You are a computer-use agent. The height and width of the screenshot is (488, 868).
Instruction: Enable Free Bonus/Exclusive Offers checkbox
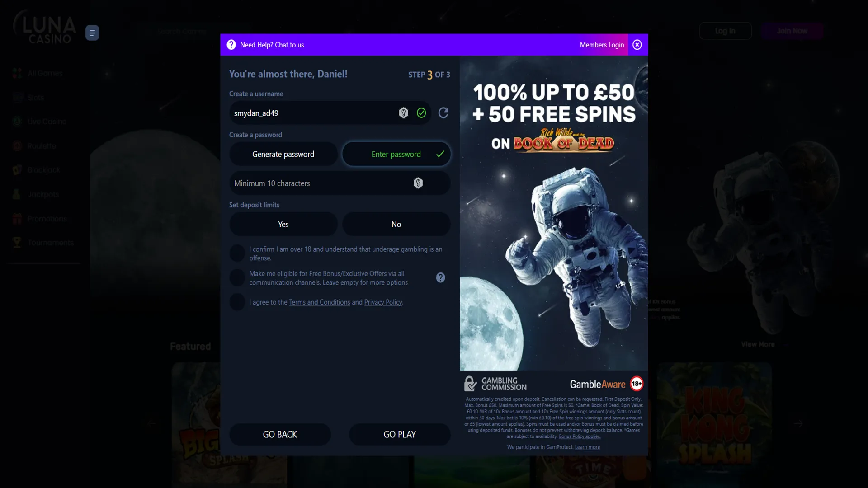[237, 277]
